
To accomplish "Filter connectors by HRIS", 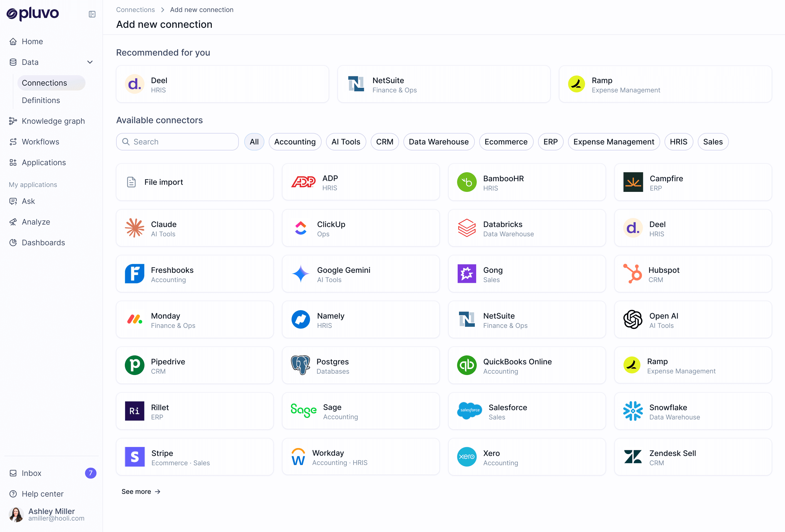I will point(679,142).
